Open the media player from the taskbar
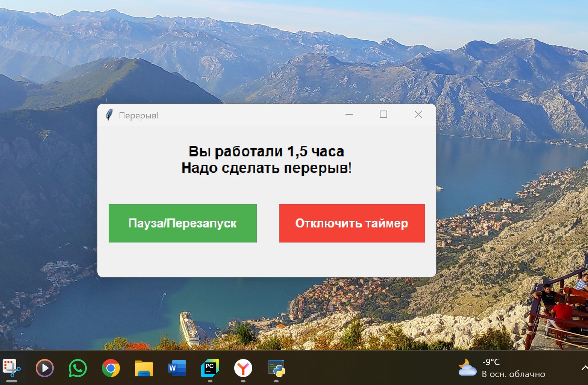The height and width of the screenshot is (385, 588). [x=44, y=368]
